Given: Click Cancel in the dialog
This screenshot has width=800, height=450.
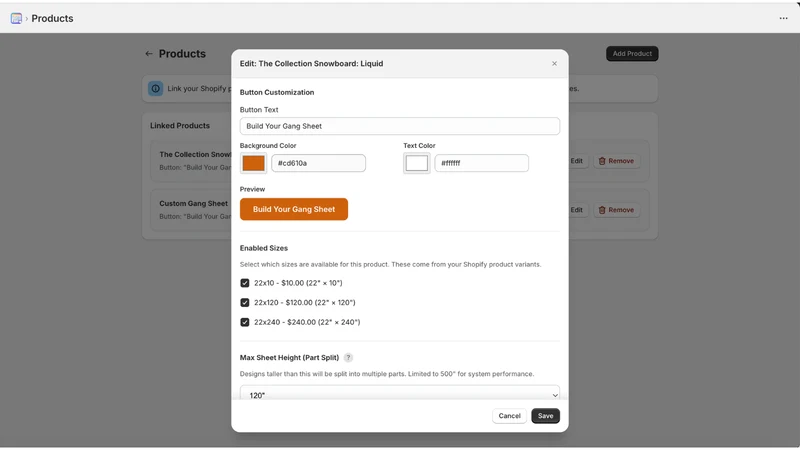Looking at the screenshot, I should [x=509, y=416].
